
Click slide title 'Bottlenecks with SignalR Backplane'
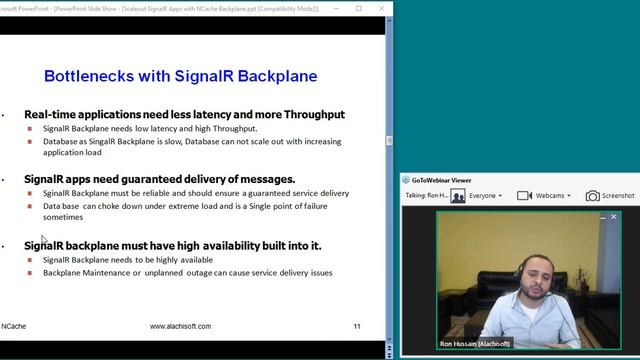pyautogui.click(x=180, y=76)
